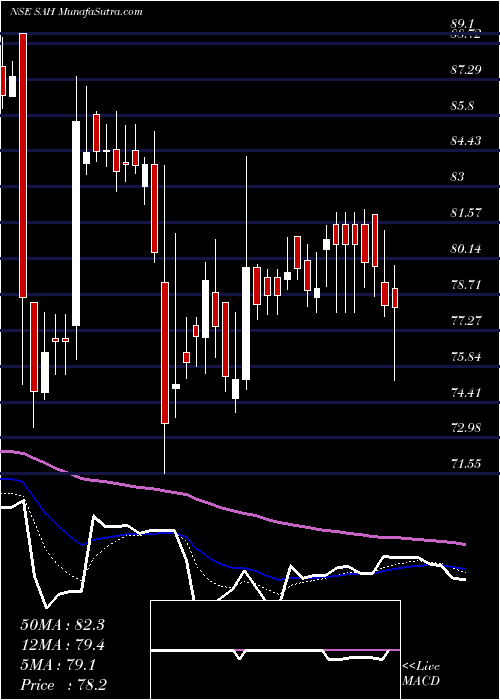Select the Price : 78.2 legend text
Image resolution: width=500 pixels, height=700 pixels.
tap(62, 685)
